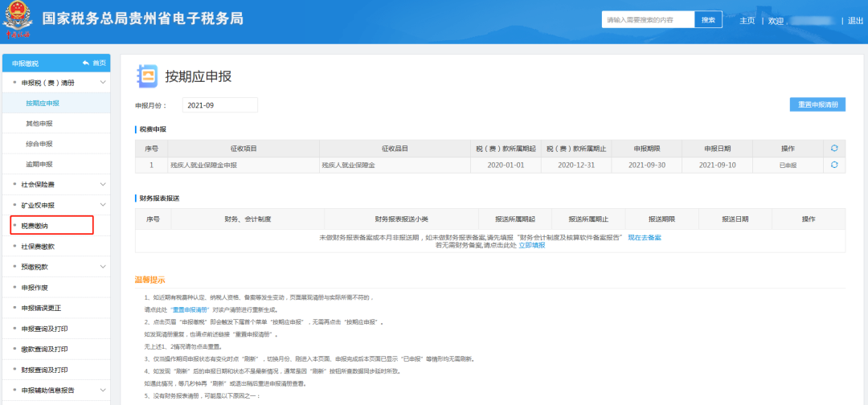Click the 退出 logout link
Image resolution: width=868 pixels, height=405 pixels.
tap(856, 20)
